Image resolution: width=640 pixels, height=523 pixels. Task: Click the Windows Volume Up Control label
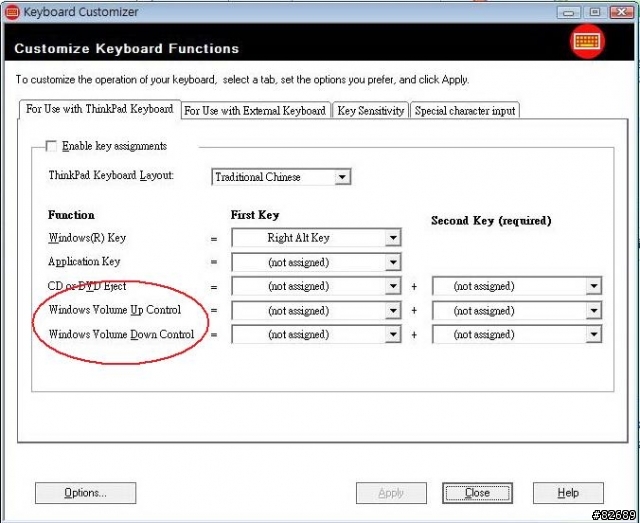[115, 310]
